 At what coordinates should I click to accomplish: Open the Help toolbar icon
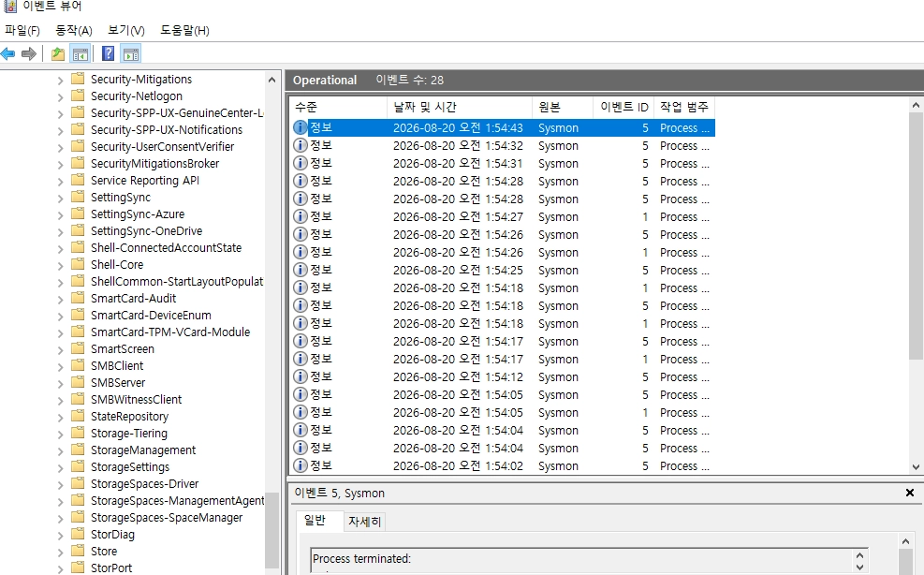click(109, 53)
